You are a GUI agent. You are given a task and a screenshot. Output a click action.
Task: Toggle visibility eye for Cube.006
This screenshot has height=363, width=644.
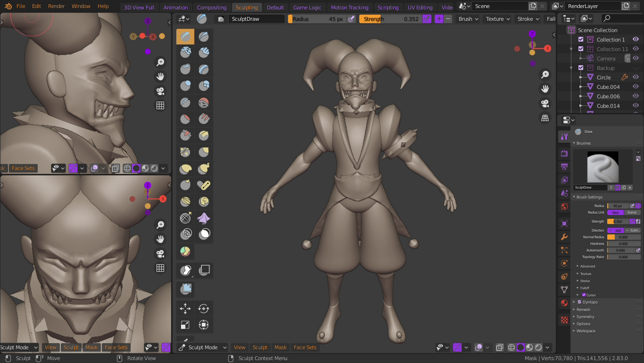[x=636, y=96]
